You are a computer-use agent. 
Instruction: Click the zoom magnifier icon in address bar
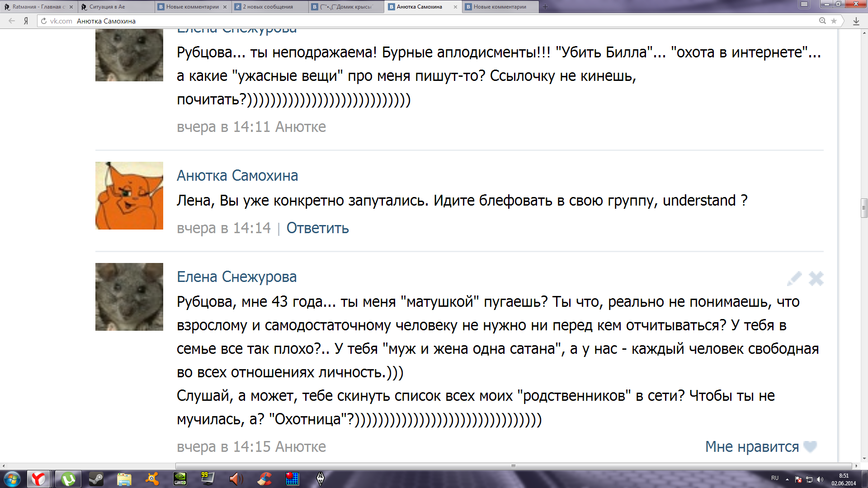point(822,21)
